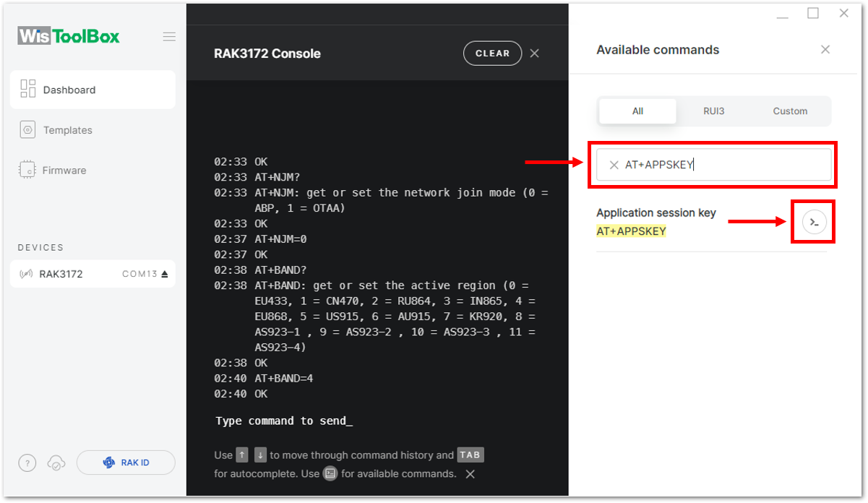This screenshot has width=868, height=503.
Task: Click the available commands icon in the hint
Action: point(330,474)
